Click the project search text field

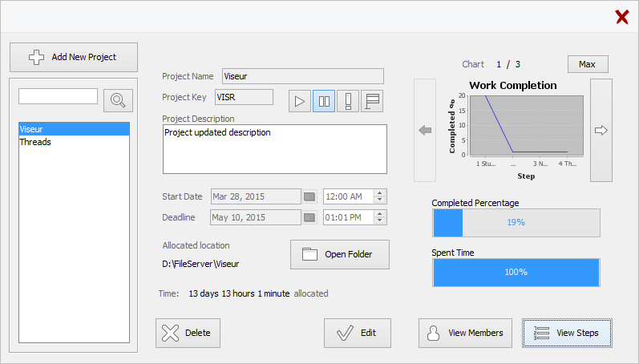click(x=58, y=97)
